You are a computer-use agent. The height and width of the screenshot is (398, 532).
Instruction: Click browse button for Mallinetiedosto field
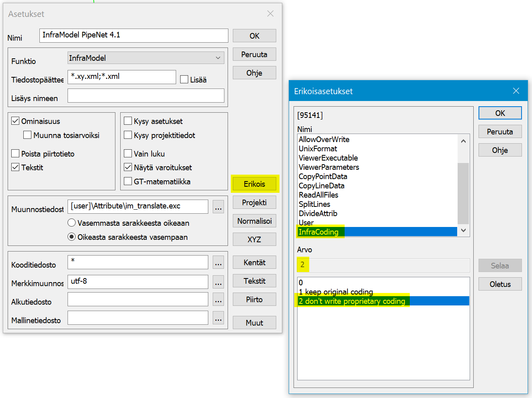[x=218, y=318]
